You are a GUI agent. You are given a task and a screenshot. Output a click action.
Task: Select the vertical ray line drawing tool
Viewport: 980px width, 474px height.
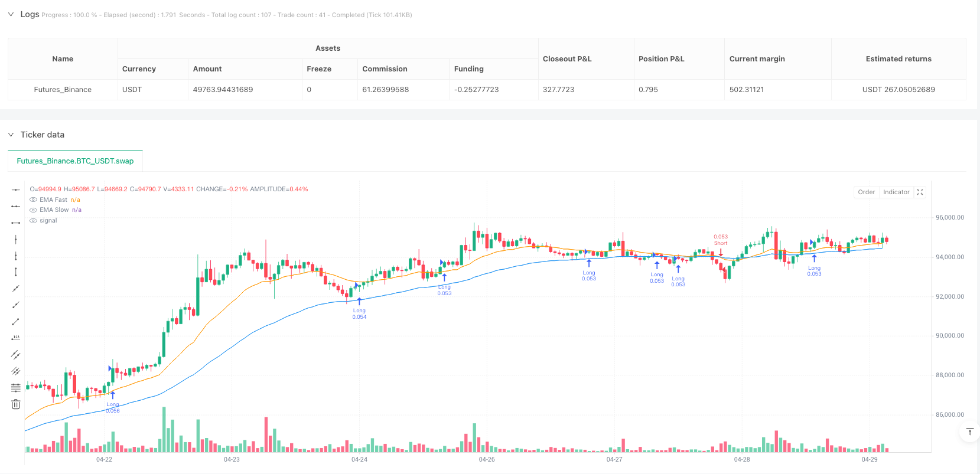pyautogui.click(x=16, y=256)
